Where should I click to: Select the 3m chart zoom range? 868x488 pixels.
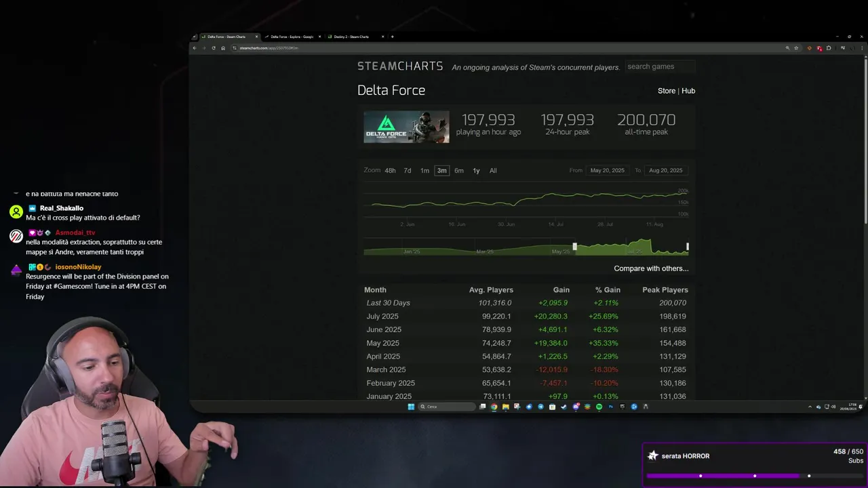click(441, 171)
